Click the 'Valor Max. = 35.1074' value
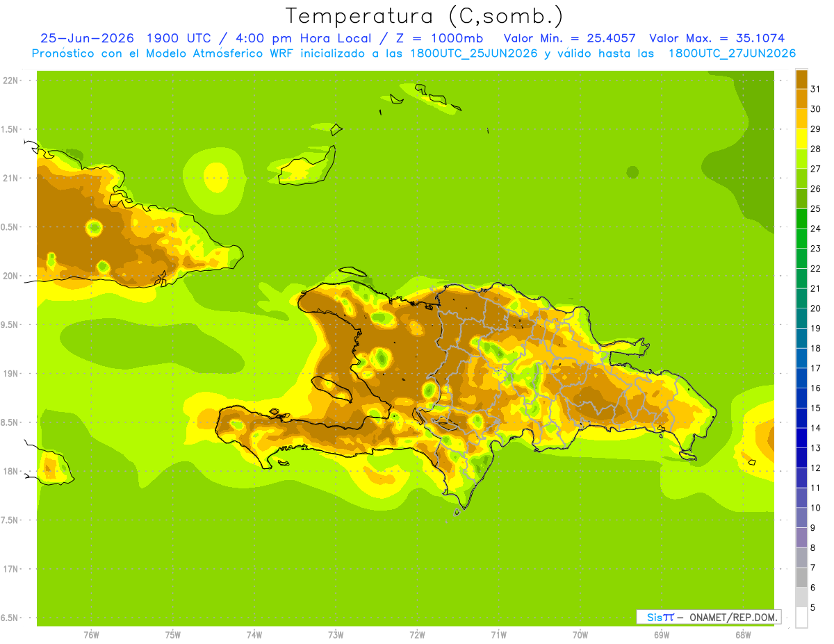 coord(716,38)
